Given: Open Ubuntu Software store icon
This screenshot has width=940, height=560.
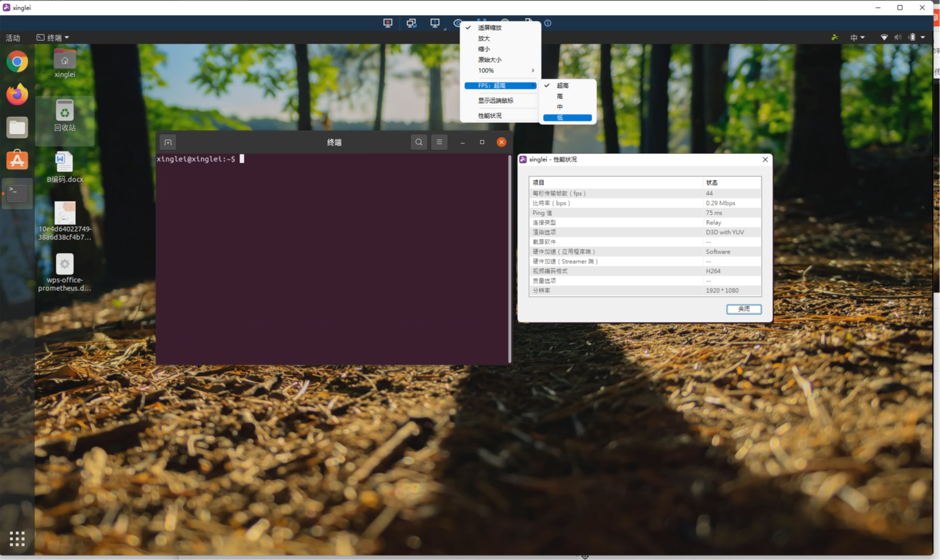Looking at the screenshot, I should point(17,160).
